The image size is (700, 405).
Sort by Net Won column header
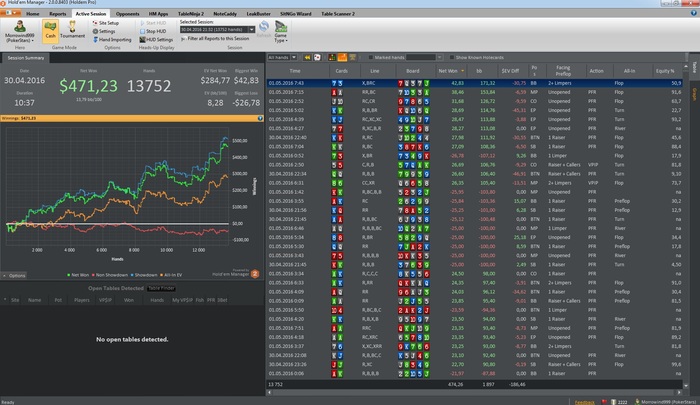pyautogui.click(x=451, y=71)
